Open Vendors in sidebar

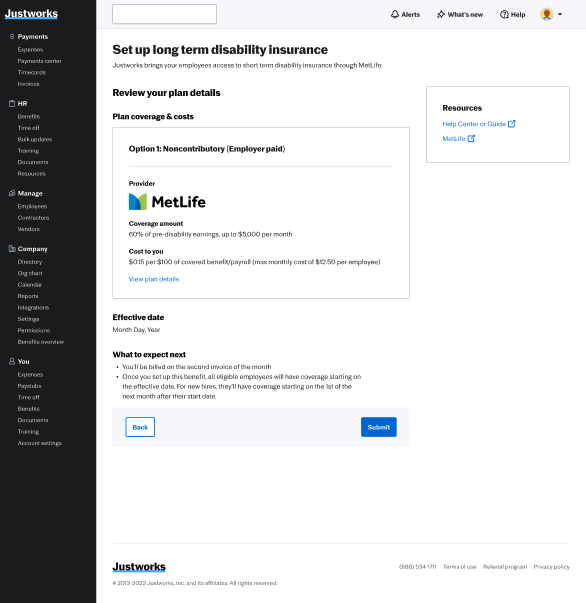coord(28,229)
